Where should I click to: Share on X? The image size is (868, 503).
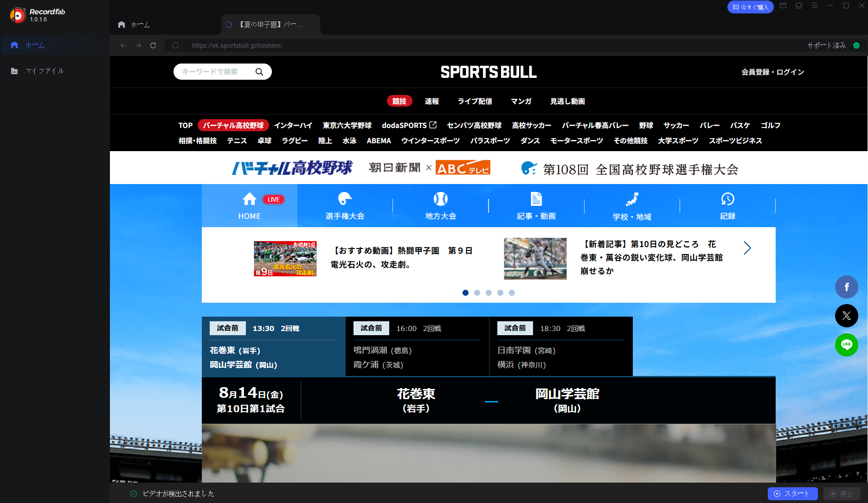847,316
